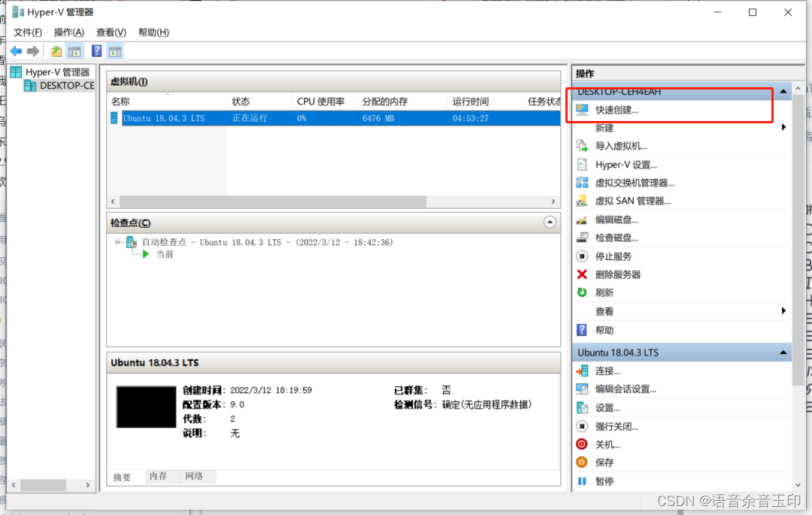Click the 编辑会话设置 icon
This screenshot has width=812, height=515.
(x=582, y=389)
